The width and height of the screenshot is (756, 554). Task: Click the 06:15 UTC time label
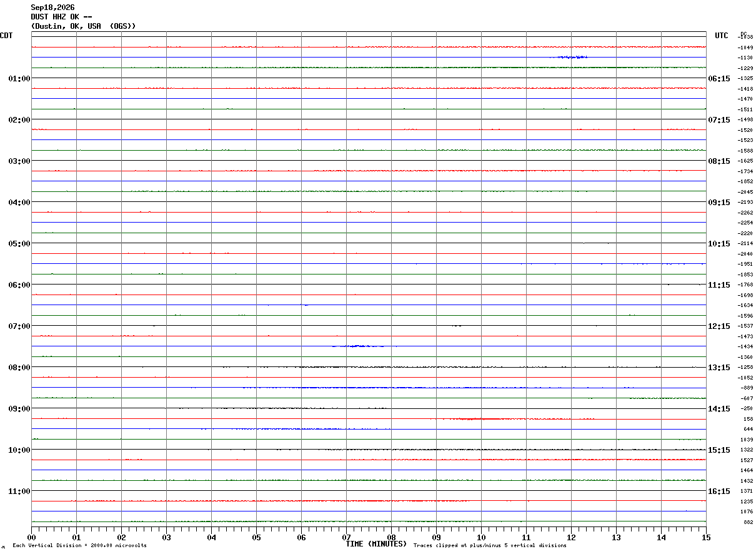pyautogui.click(x=719, y=79)
